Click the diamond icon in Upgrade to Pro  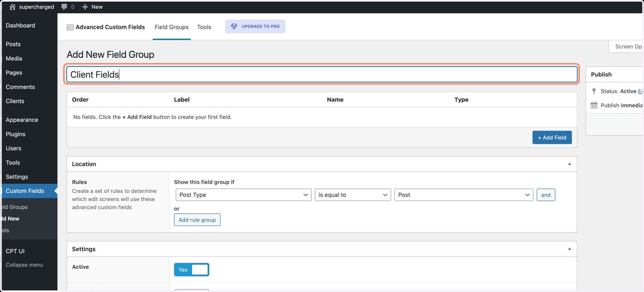coord(234,26)
